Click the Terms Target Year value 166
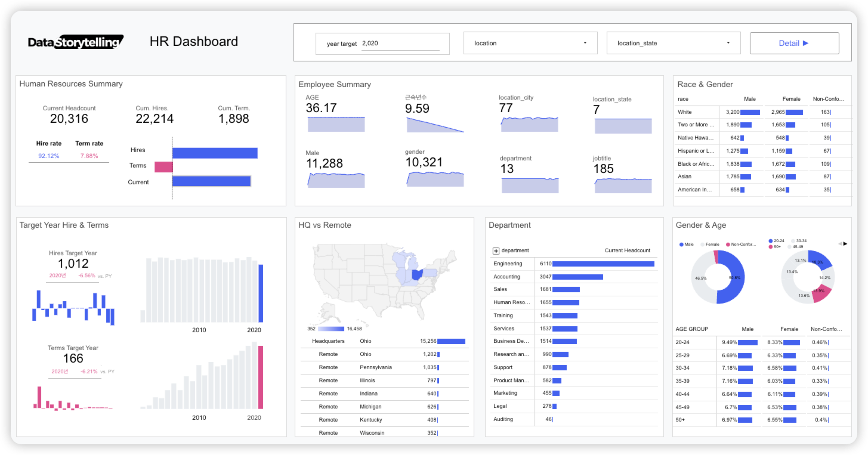This screenshot has width=868, height=455. coord(73,358)
